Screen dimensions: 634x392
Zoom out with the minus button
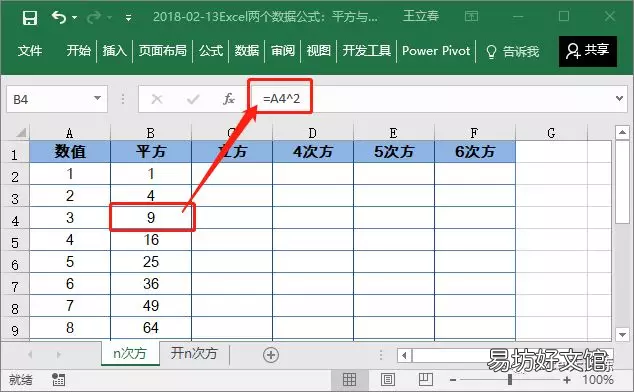pos(453,380)
